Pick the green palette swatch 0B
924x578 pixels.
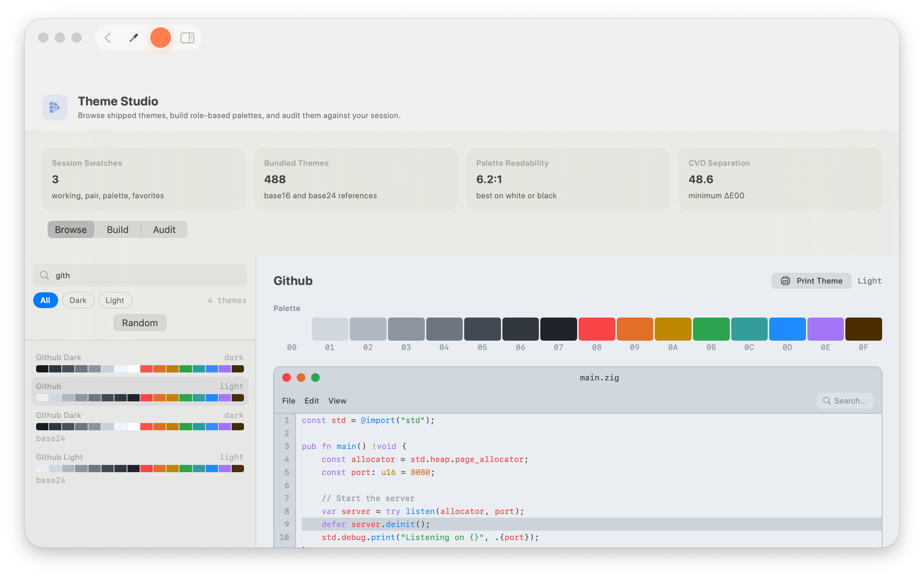pyautogui.click(x=711, y=329)
